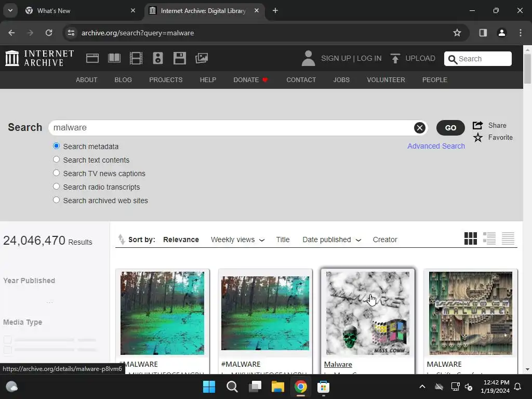
Task: Open Windows taskbar search
Action: pyautogui.click(x=232, y=387)
